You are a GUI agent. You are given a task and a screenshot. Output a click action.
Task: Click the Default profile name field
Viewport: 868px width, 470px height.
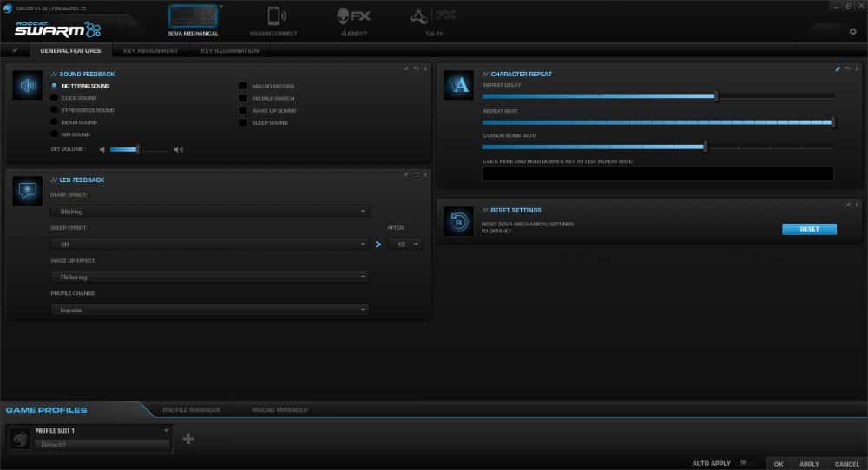click(x=102, y=445)
